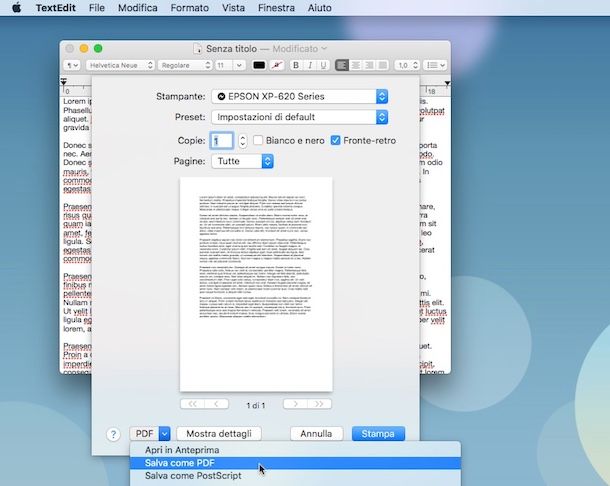The height and width of the screenshot is (486, 610).
Task: Select Apri in Anteprima
Action: tap(295, 450)
